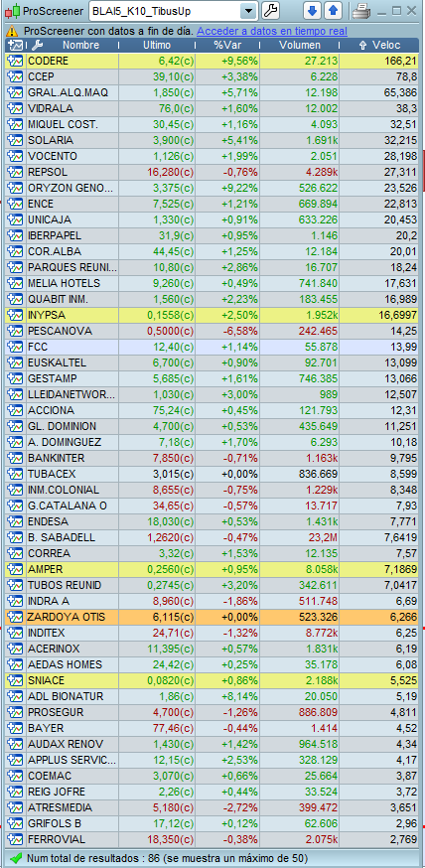Open chart icon for ACCIONA row
This screenshot has height=868, width=425.
[x=15, y=411]
